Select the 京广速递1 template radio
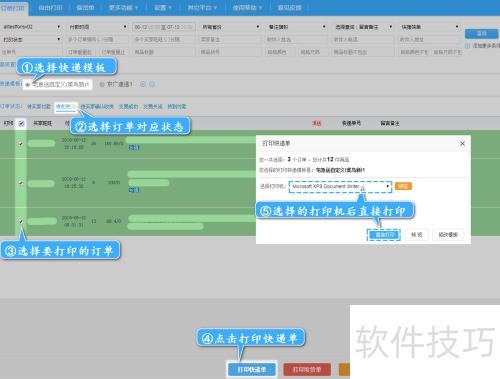Image resolution: width=500 pixels, height=379 pixels. (102, 85)
